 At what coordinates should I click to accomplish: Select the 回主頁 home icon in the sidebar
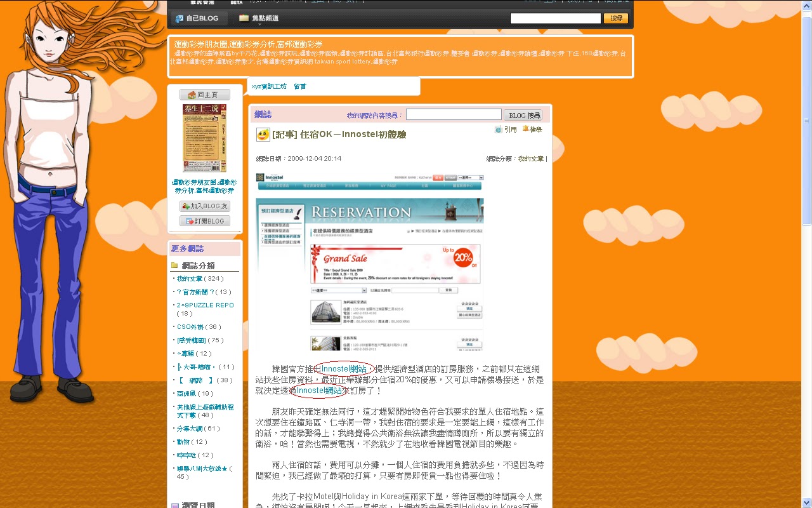point(192,94)
